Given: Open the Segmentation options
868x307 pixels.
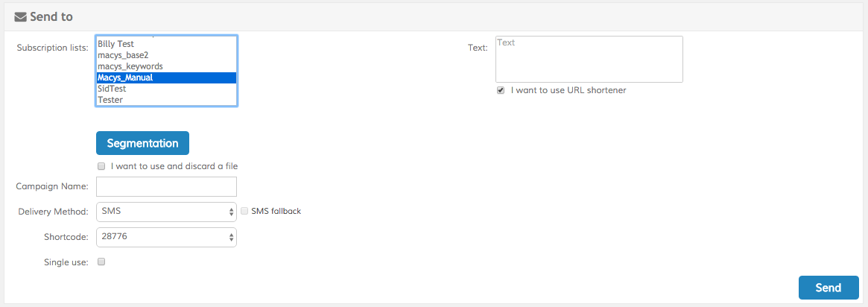Looking at the screenshot, I should (142, 143).
